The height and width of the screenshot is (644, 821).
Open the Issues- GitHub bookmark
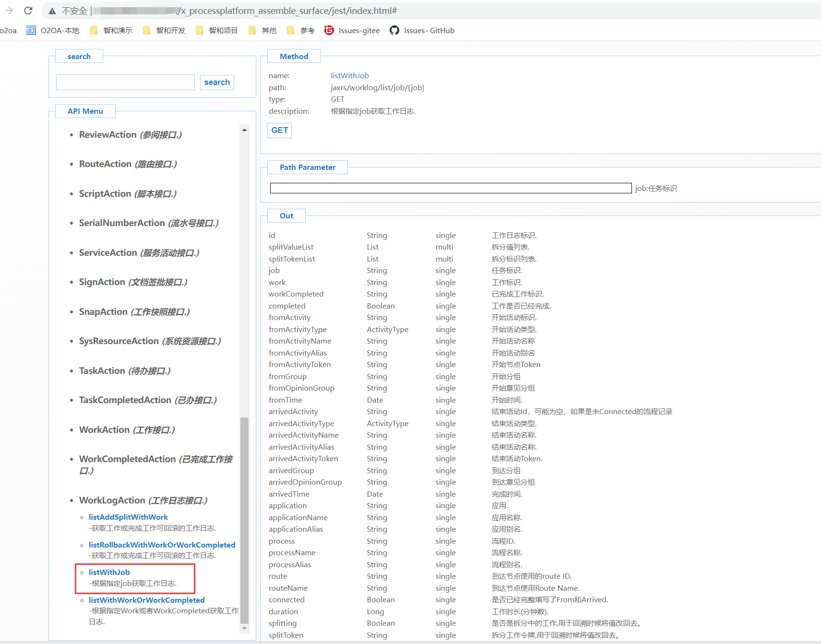422,31
